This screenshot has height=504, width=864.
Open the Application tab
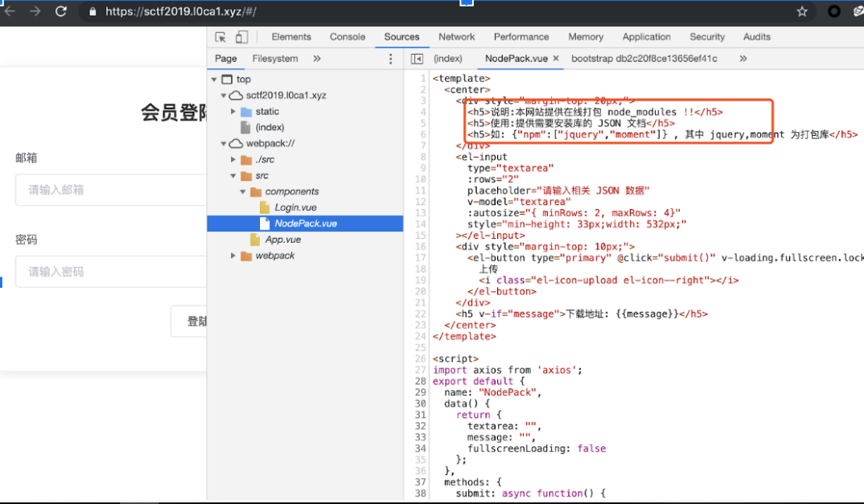(646, 37)
